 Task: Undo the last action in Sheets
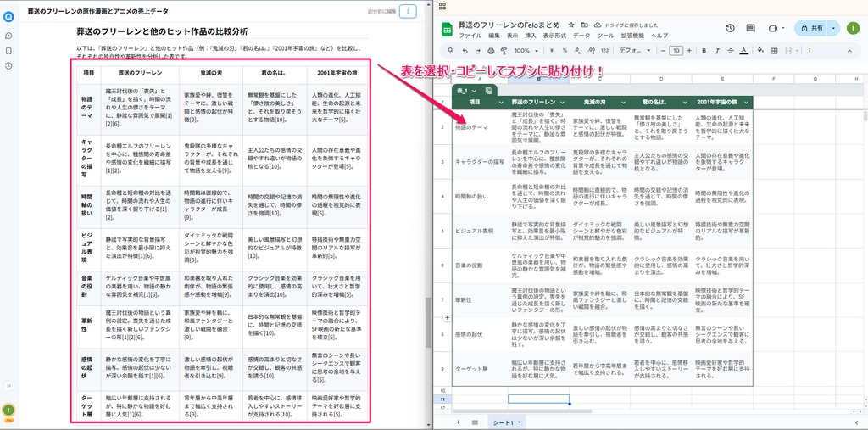pos(464,51)
